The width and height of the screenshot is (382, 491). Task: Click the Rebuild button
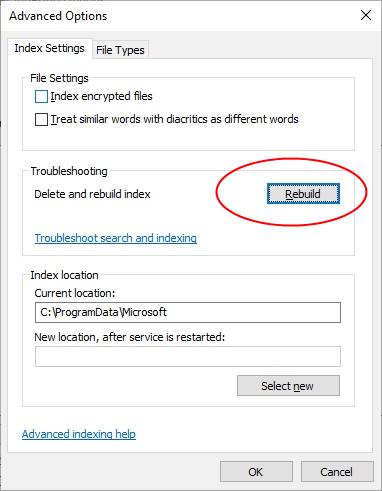click(x=303, y=194)
